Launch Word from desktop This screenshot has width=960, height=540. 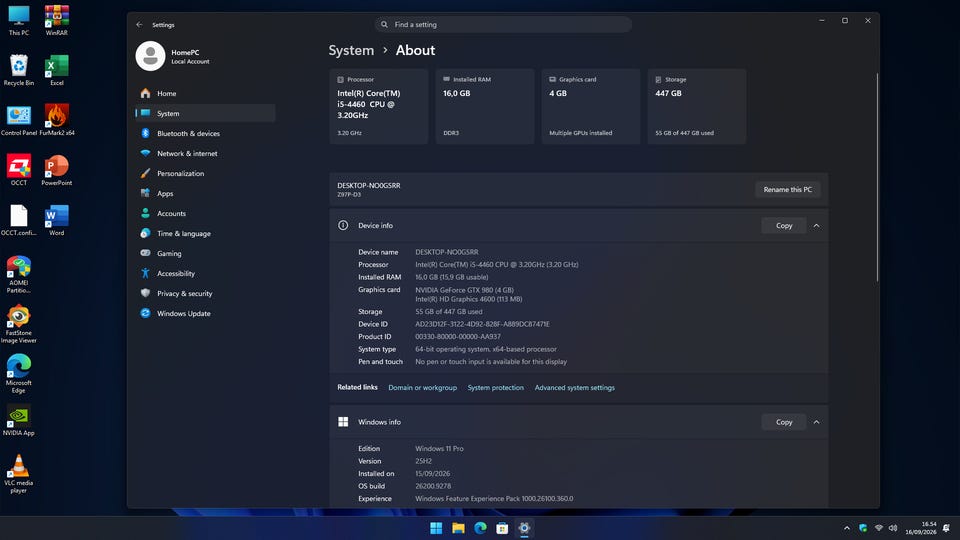pos(56,220)
